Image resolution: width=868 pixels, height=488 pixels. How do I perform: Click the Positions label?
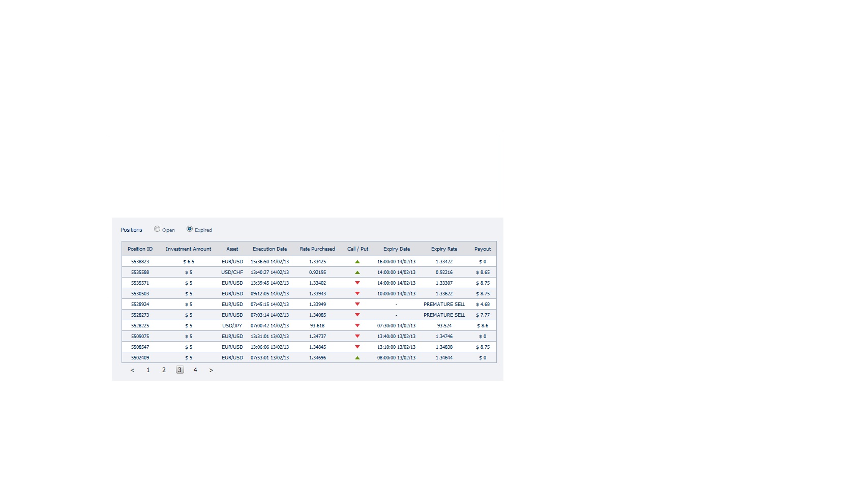[131, 230]
